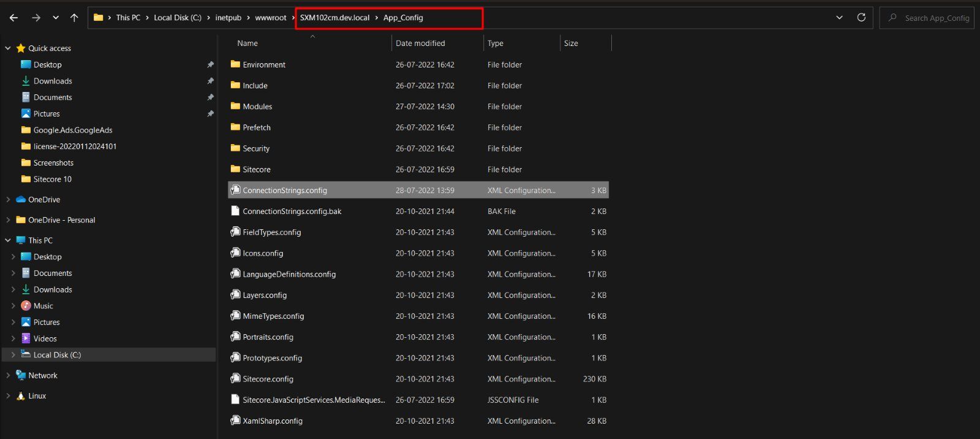Select 'wwwroot' breadcrumb segment
The image size is (980, 439).
coord(271,18)
